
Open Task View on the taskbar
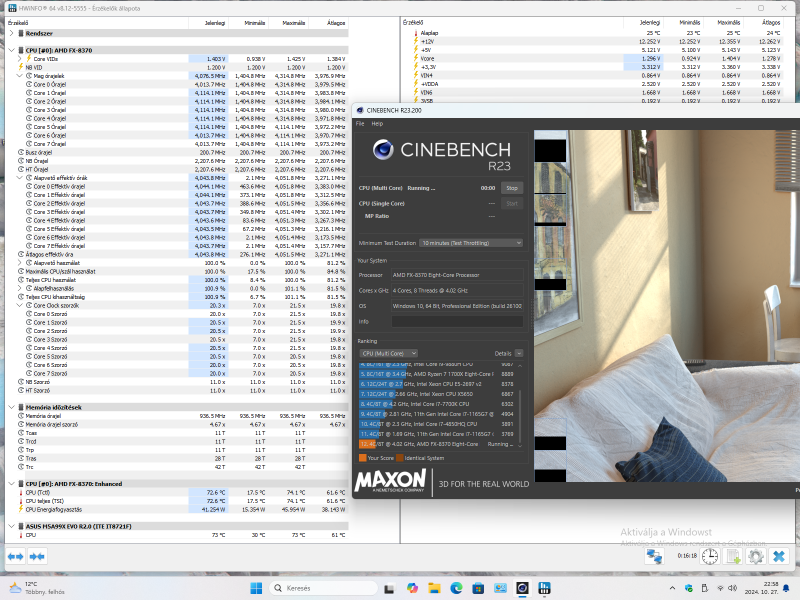[389, 588]
